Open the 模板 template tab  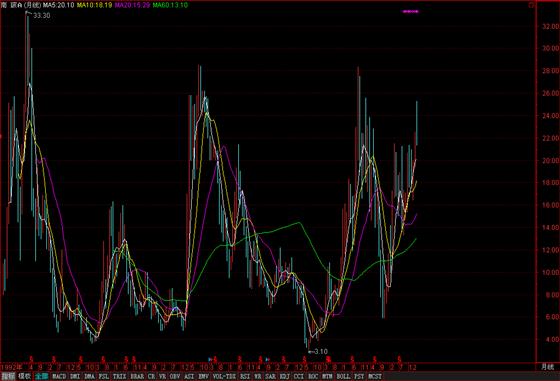[24, 376]
